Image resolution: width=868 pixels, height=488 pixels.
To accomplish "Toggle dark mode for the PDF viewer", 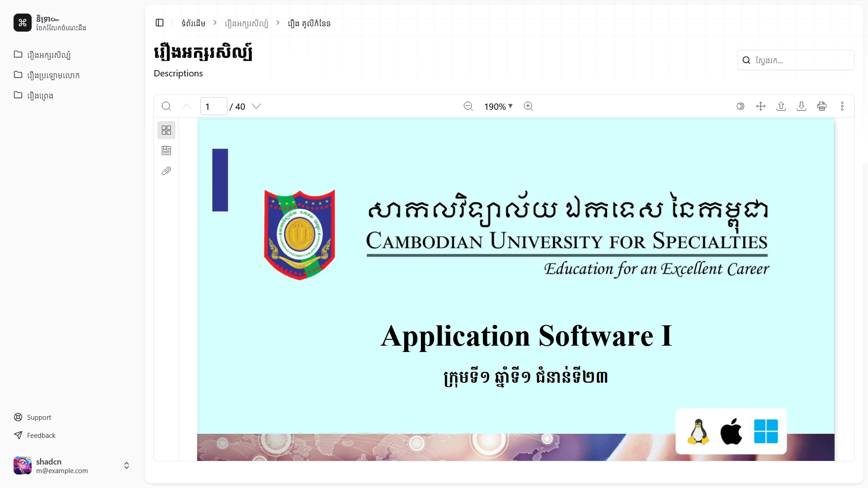I will pos(741,106).
